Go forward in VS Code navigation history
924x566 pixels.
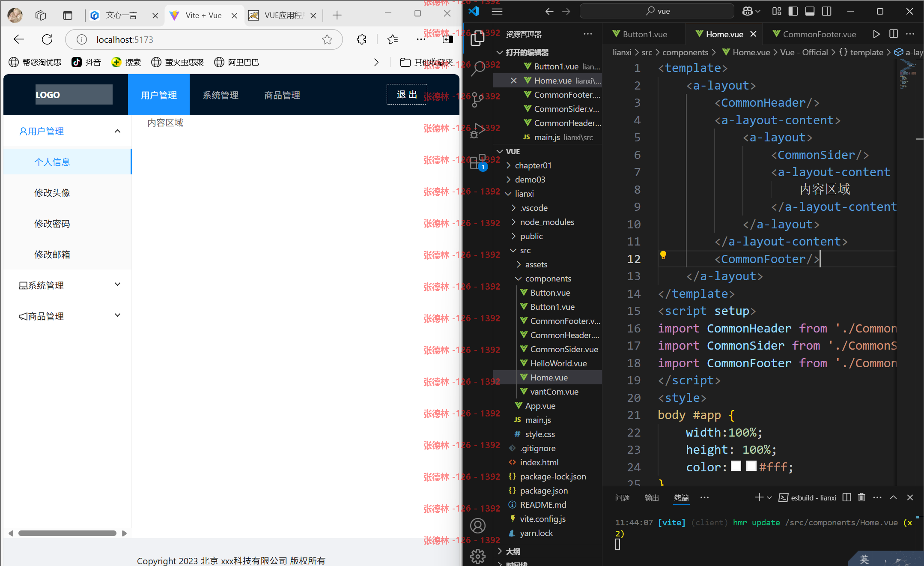566,12
